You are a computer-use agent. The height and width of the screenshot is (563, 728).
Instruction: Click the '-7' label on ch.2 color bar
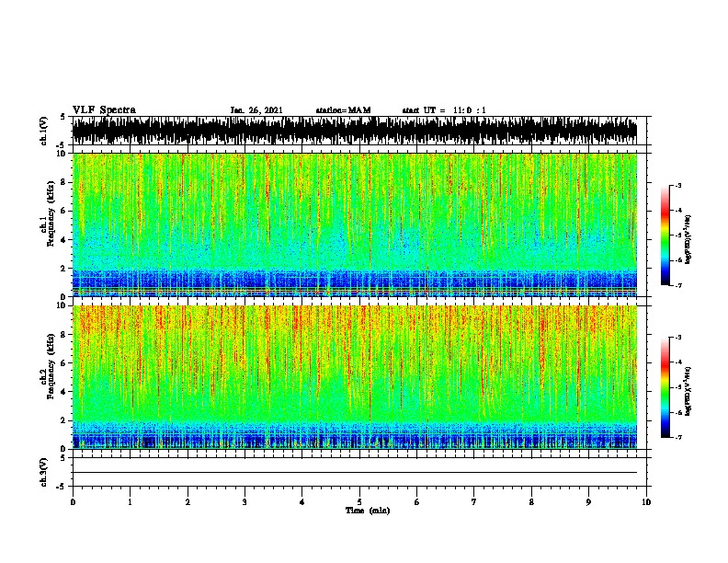point(677,437)
